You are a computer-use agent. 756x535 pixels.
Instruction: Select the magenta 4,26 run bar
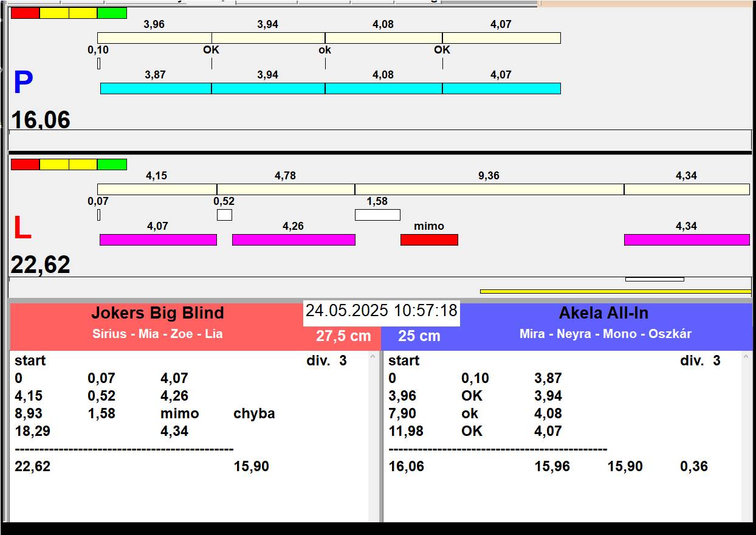(294, 240)
